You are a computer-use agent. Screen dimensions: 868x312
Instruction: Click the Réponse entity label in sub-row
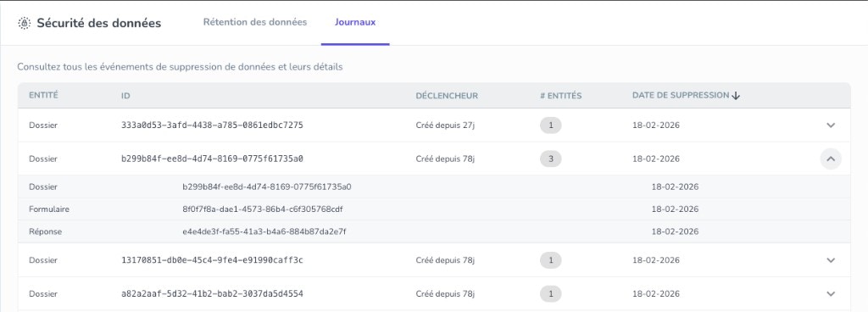point(46,231)
